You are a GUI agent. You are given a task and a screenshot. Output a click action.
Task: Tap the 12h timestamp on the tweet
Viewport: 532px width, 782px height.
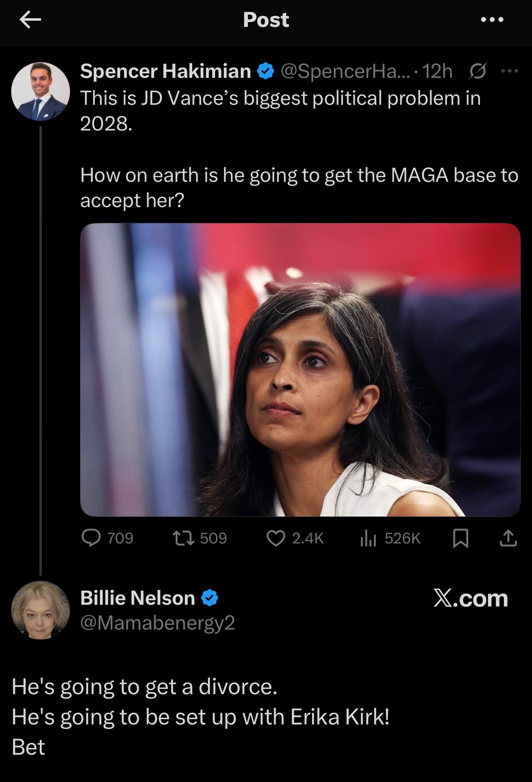pyautogui.click(x=437, y=71)
